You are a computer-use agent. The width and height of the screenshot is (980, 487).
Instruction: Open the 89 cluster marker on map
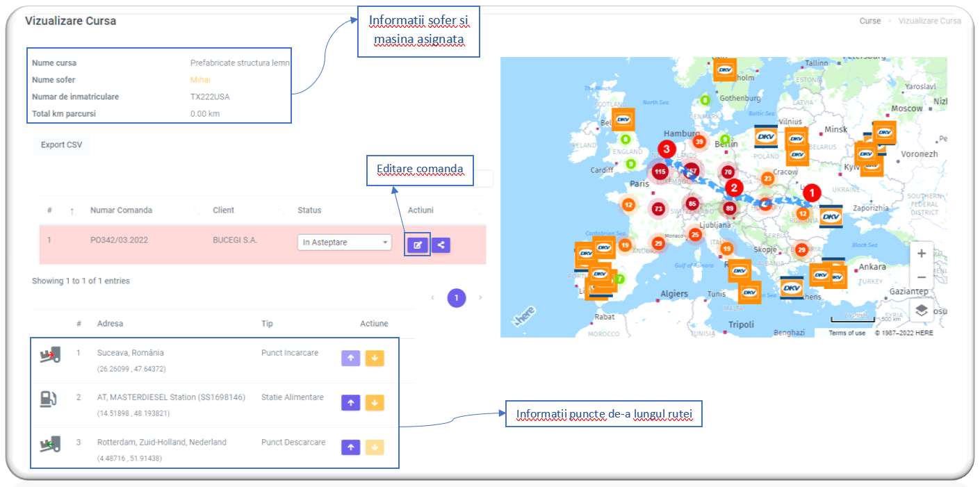click(729, 208)
